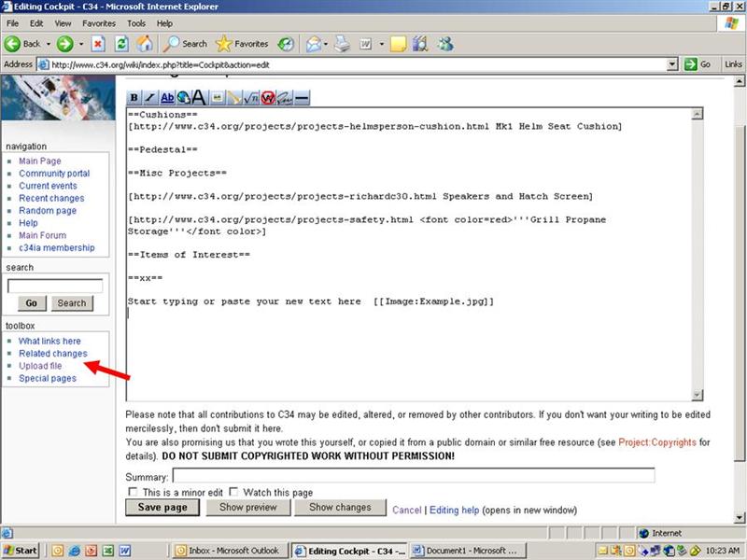Click the Upload file link in toolbox
The width and height of the screenshot is (747, 560).
pos(40,366)
